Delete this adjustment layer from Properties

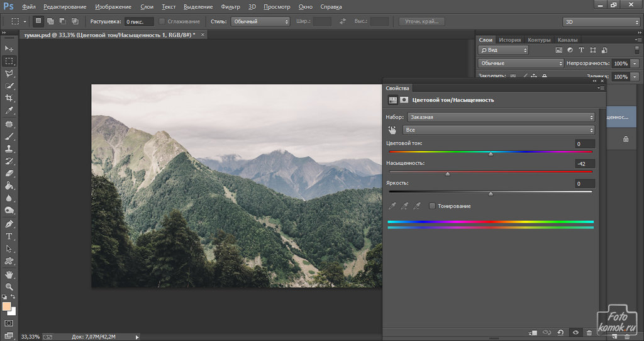[589, 333]
